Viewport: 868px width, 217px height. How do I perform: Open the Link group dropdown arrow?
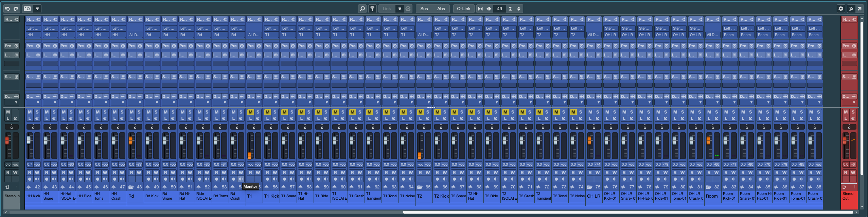[400, 9]
